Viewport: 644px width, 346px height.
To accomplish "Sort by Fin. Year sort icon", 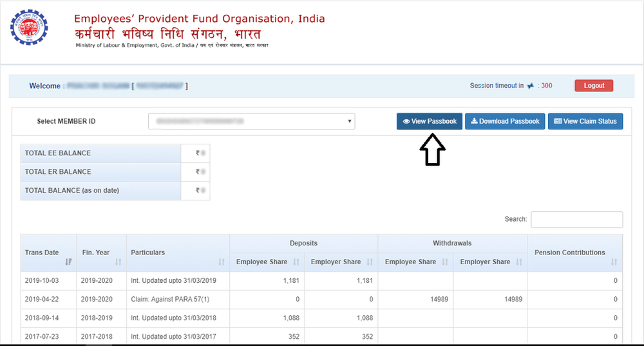I will point(118,262).
